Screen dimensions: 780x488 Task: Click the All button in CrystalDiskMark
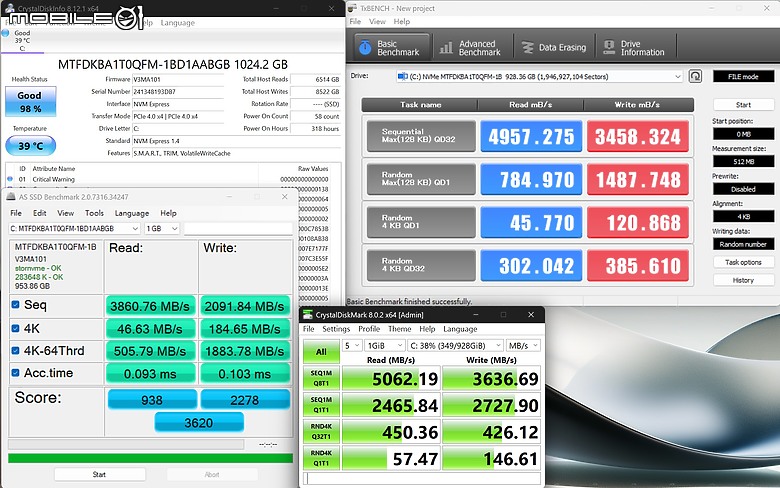321,352
